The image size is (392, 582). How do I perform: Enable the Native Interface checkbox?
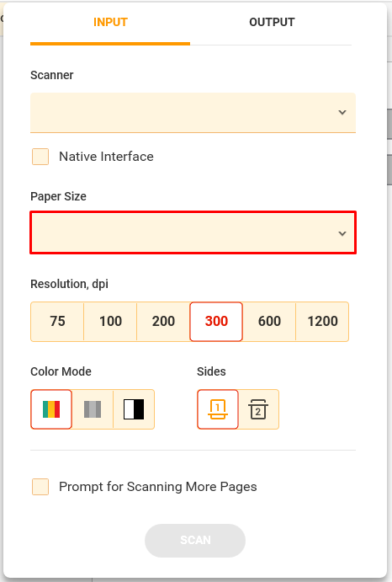click(x=40, y=157)
